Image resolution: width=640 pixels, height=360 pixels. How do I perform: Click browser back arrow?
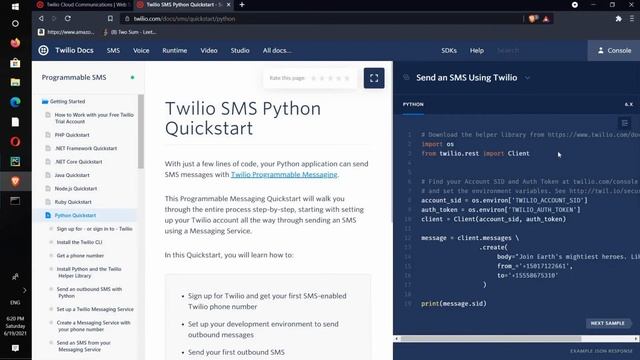click(41, 18)
